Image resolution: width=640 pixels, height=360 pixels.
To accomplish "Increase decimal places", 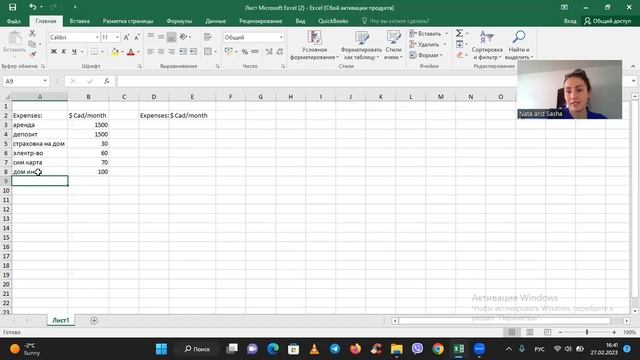I will (x=269, y=52).
